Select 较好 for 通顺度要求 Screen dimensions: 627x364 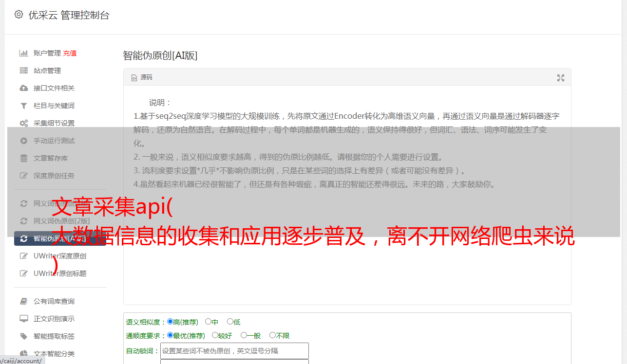tap(215, 335)
